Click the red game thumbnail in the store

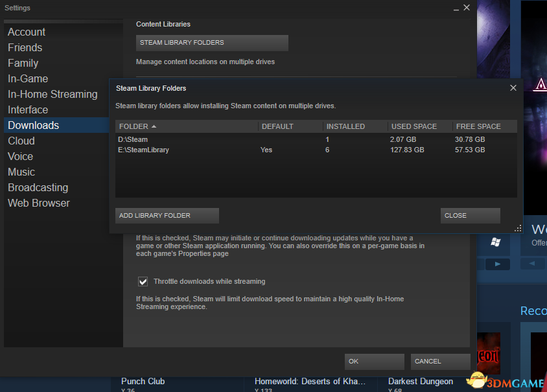pos(489,354)
